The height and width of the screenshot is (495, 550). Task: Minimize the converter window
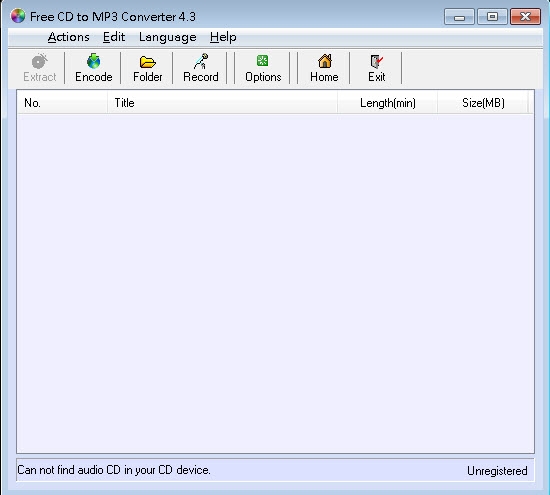459,17
